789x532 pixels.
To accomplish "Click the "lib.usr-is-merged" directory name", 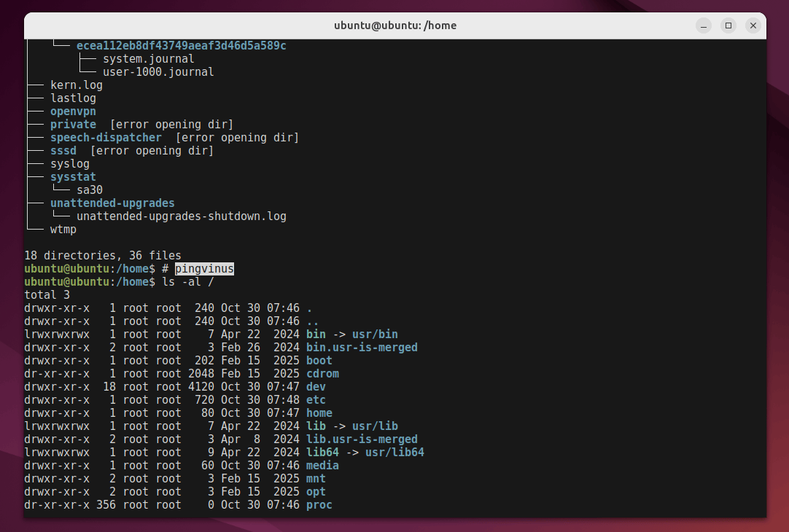I will pyautogui.click(x=362, y=439).
